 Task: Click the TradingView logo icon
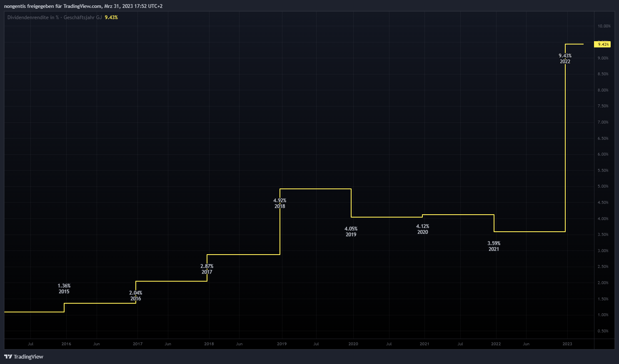point(8,357)
